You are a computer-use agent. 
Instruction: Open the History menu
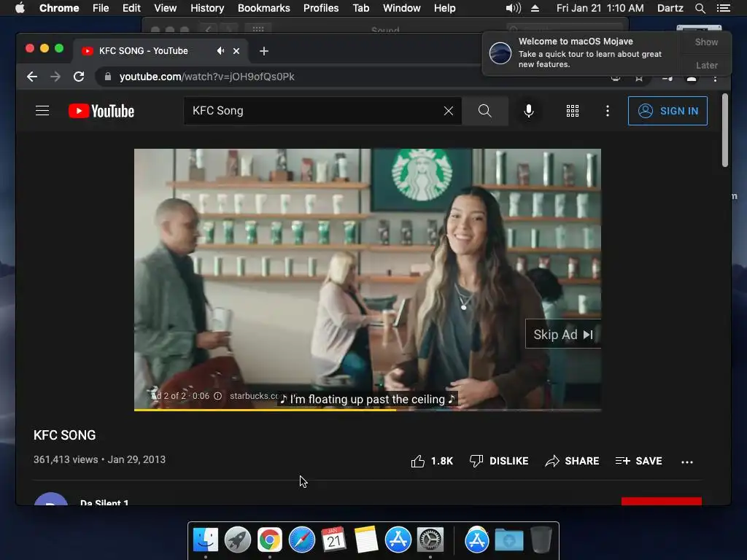point(206,8)
